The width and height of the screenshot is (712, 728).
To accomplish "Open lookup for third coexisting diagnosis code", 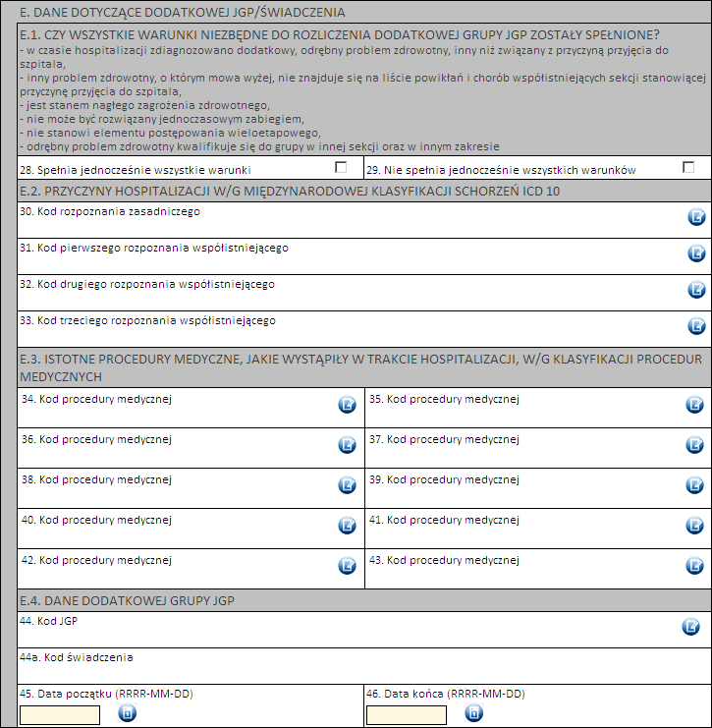I will point(696,325).
